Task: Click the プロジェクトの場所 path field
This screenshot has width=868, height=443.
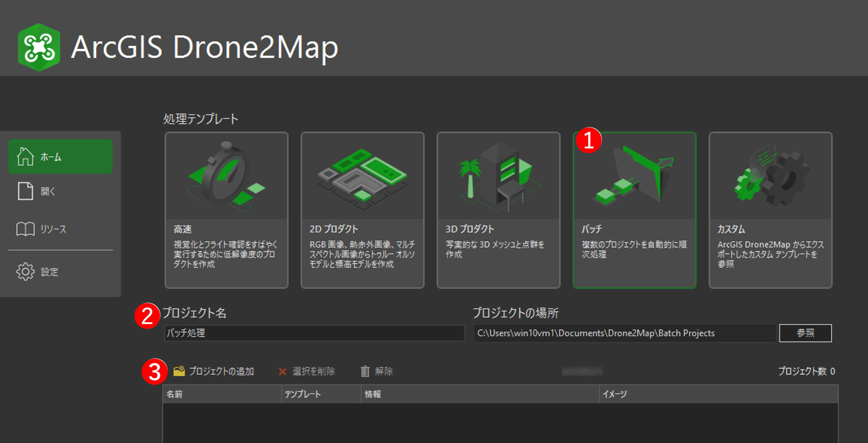Action: tap(624, 333)
